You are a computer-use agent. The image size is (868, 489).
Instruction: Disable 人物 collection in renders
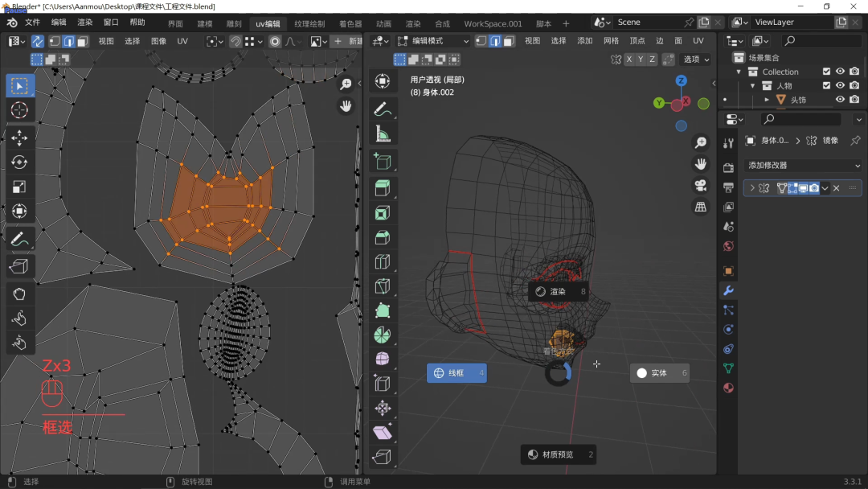tap(854, 85)
